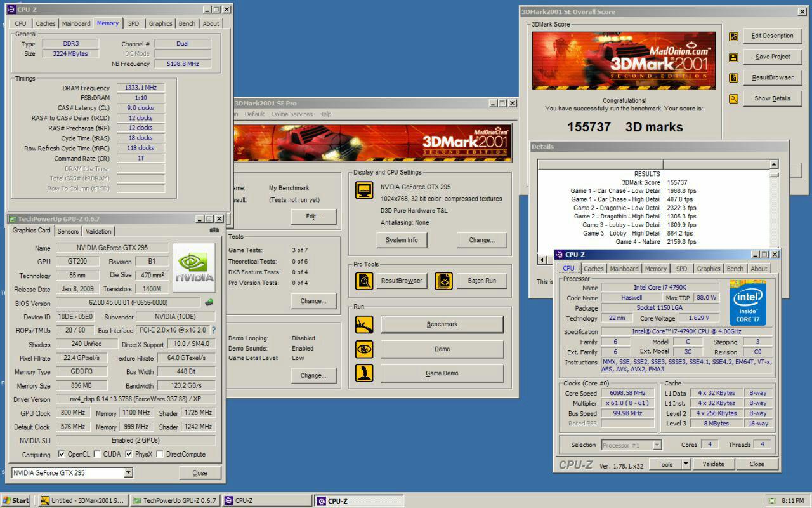
Task: Click Untitled - 3DMark2001 taskbar button
Action: (x=82, y=500)
